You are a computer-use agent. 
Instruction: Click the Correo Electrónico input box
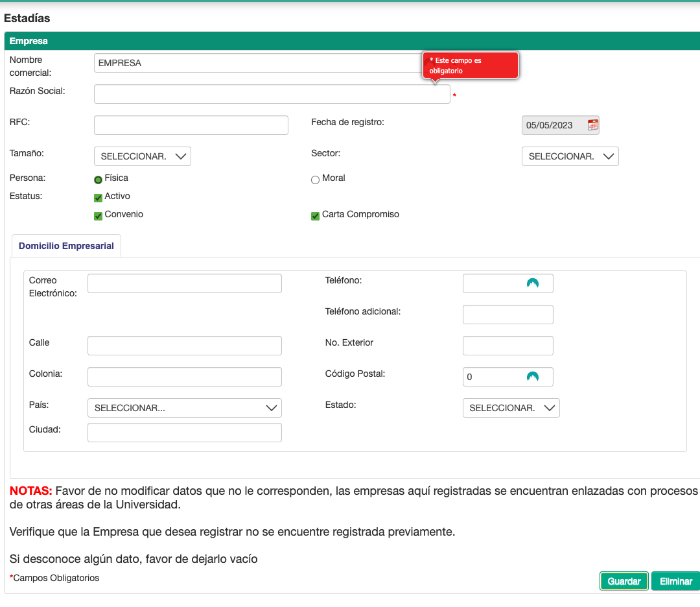tap(184, 283)
